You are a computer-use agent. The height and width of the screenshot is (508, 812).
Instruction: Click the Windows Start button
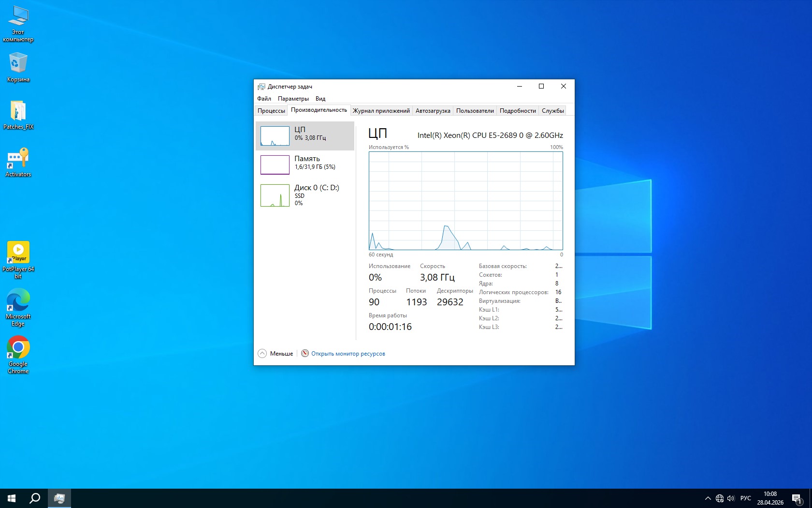point(12,498)
